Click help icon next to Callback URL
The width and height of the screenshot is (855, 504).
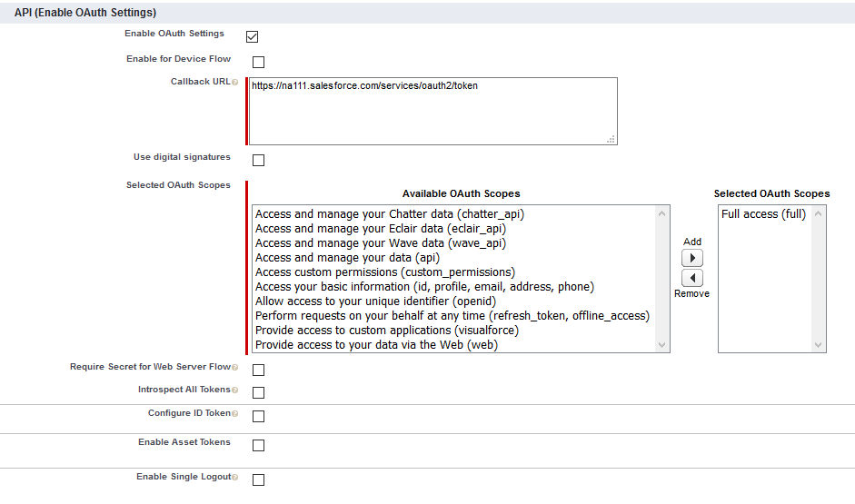click(x=234, y=83)
